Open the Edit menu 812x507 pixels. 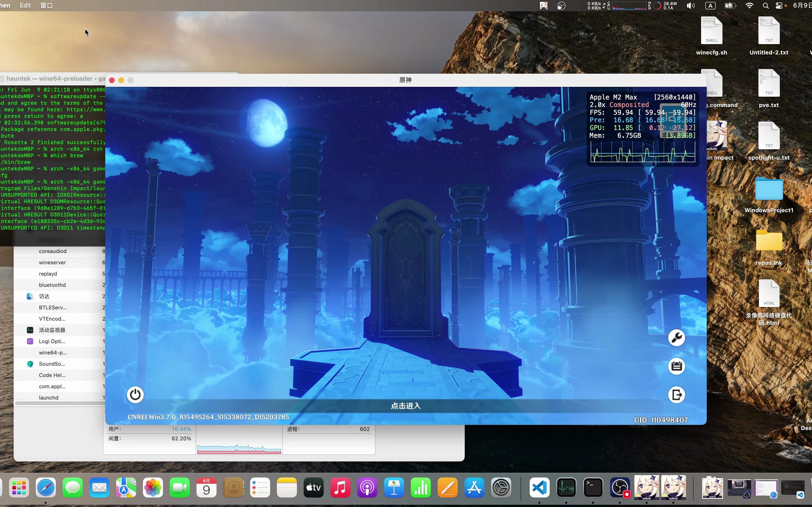[x=25, y=5]
